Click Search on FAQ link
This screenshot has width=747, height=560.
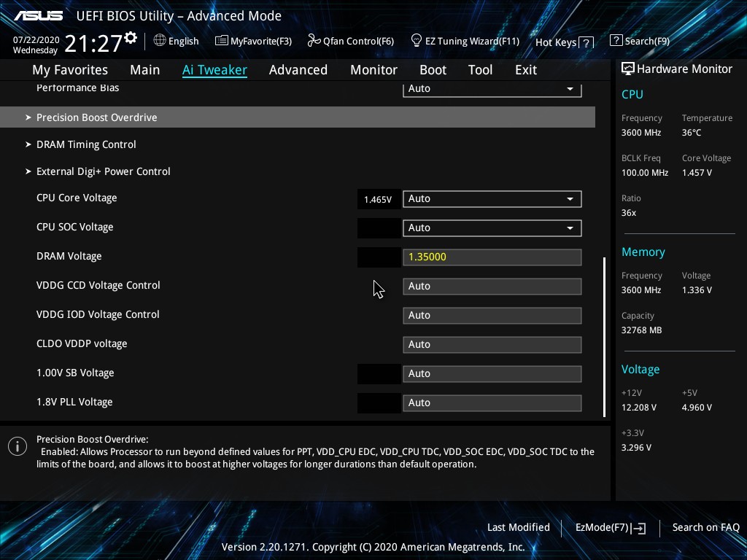pyautogui.click(x=705, y=528)
